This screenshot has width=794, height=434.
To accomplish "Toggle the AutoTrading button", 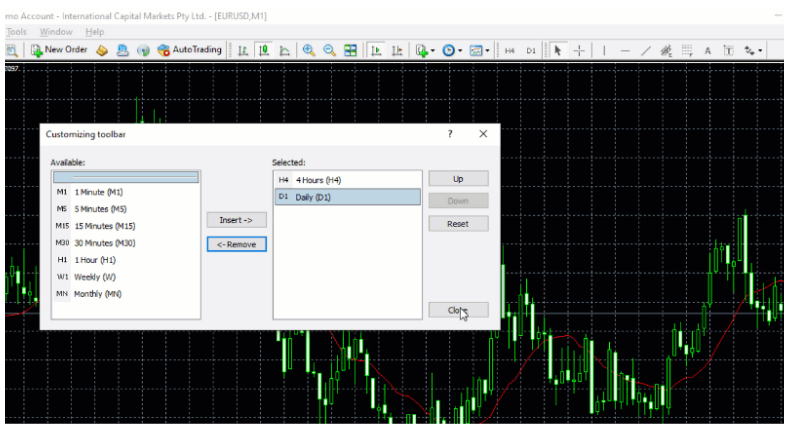I will click(190, 50).
